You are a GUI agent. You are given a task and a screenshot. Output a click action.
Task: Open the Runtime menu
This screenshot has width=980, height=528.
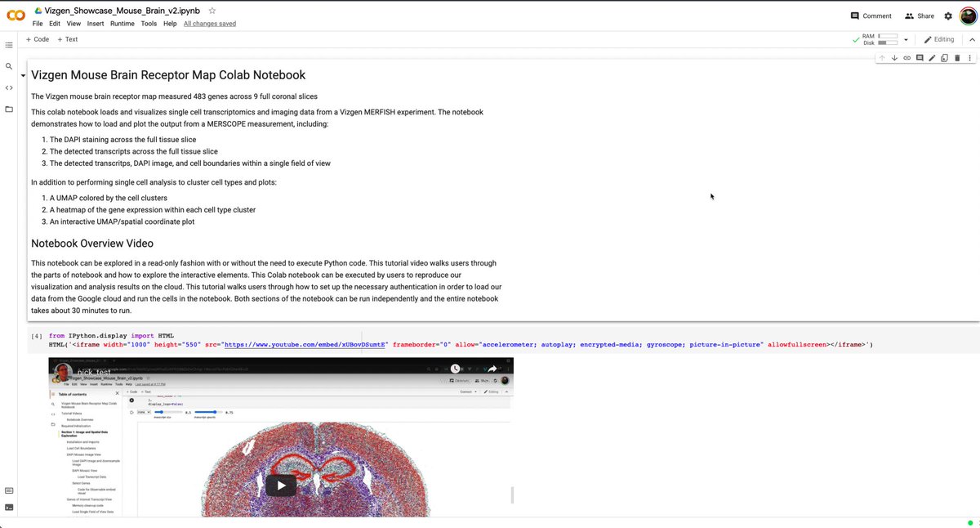[x=122, y=24]
